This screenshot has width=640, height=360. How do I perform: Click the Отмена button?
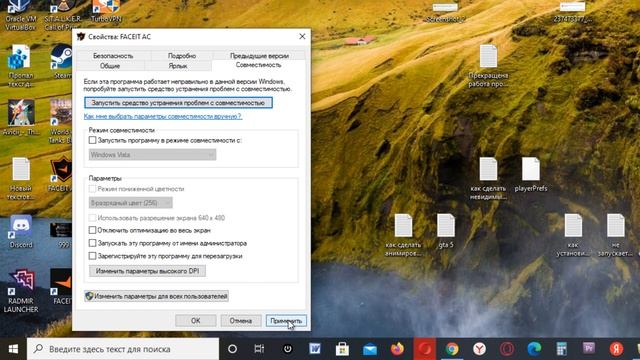tap(241, 321)
